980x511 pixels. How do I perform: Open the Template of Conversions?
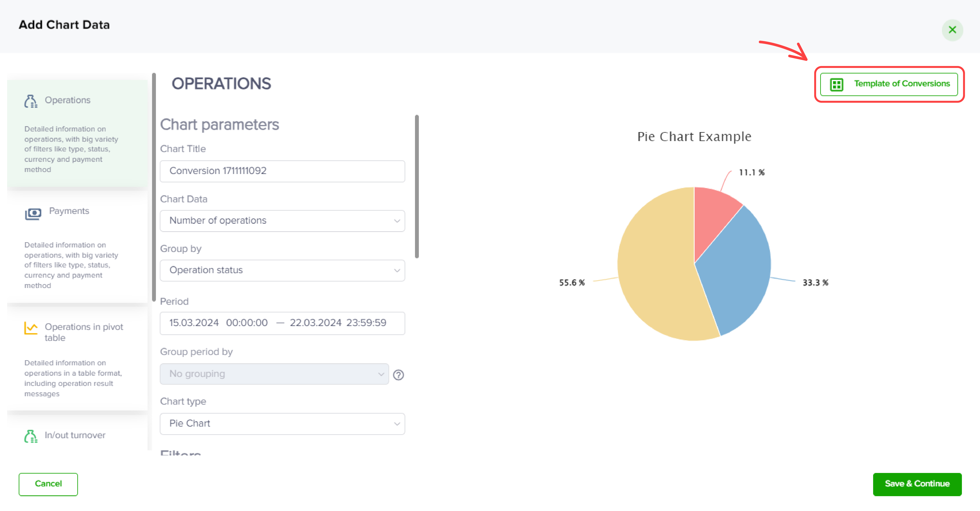coord(889,84)
